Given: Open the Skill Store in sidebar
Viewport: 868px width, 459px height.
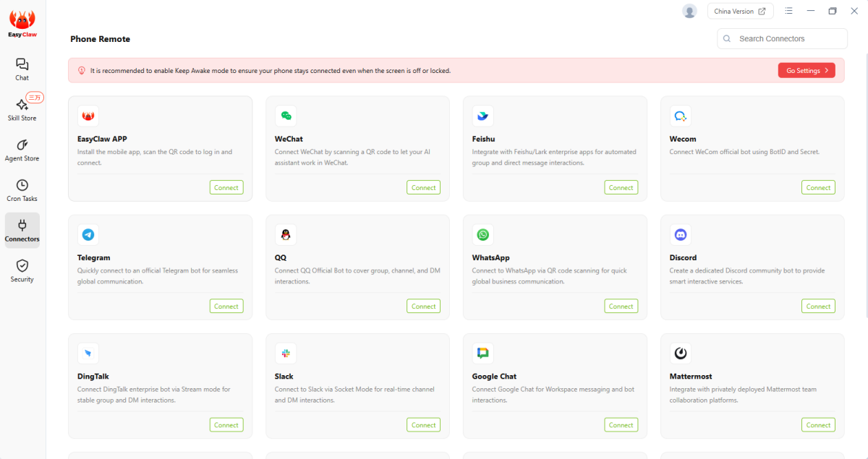Looking at the screenshot, I should click(x=22, y=110).
